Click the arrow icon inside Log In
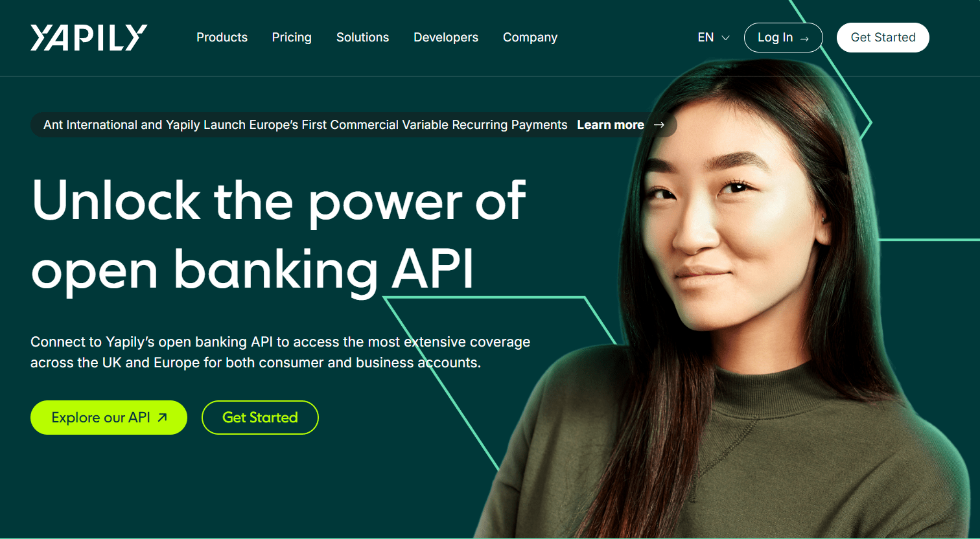The height and width of the screenshot is (539, 980). click(x=804, y=39)
